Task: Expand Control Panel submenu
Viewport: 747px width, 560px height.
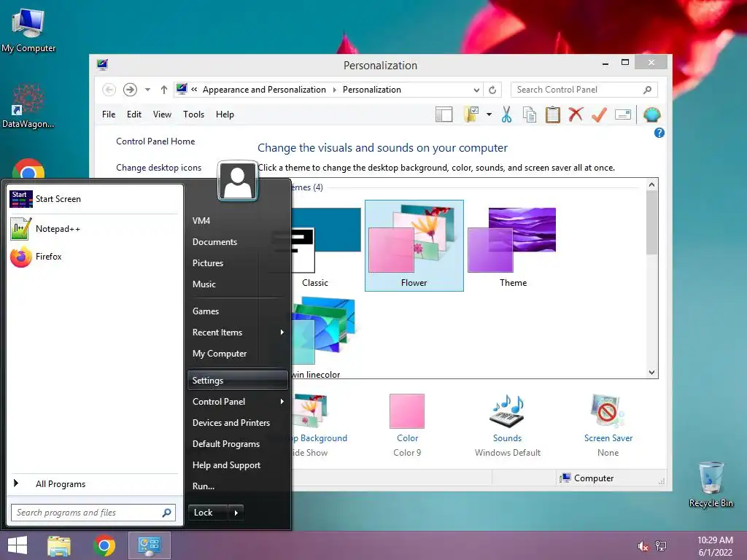Action: pyautogui.click(x=237, y=402)
